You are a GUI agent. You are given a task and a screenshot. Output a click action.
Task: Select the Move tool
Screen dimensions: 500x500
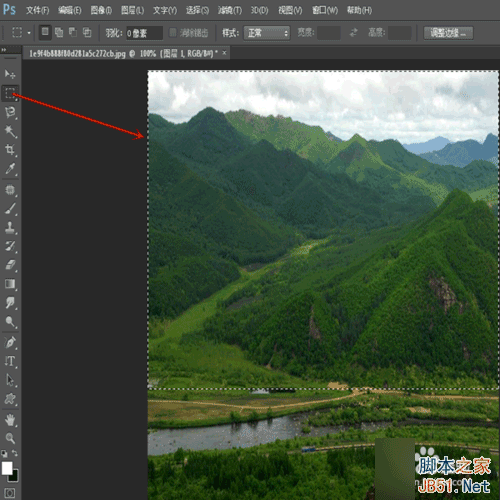click(10, 74)
